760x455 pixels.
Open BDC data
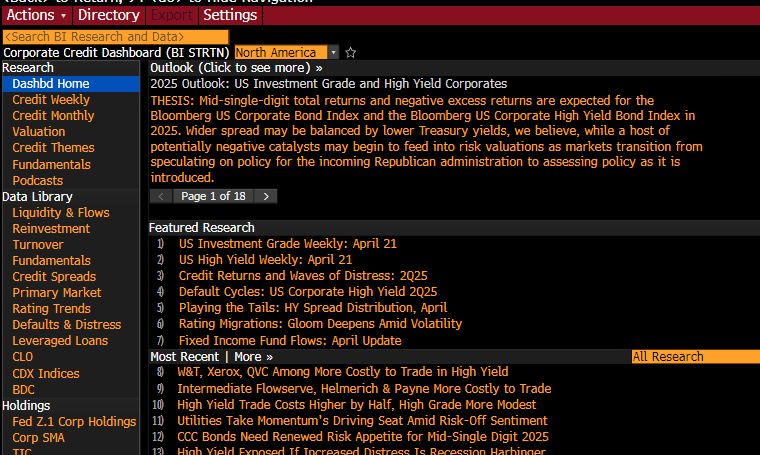click(23, 390)
